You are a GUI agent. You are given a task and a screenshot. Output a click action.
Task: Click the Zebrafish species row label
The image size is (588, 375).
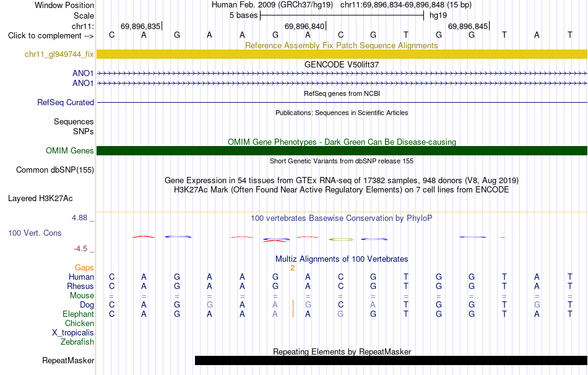(77, 342)
